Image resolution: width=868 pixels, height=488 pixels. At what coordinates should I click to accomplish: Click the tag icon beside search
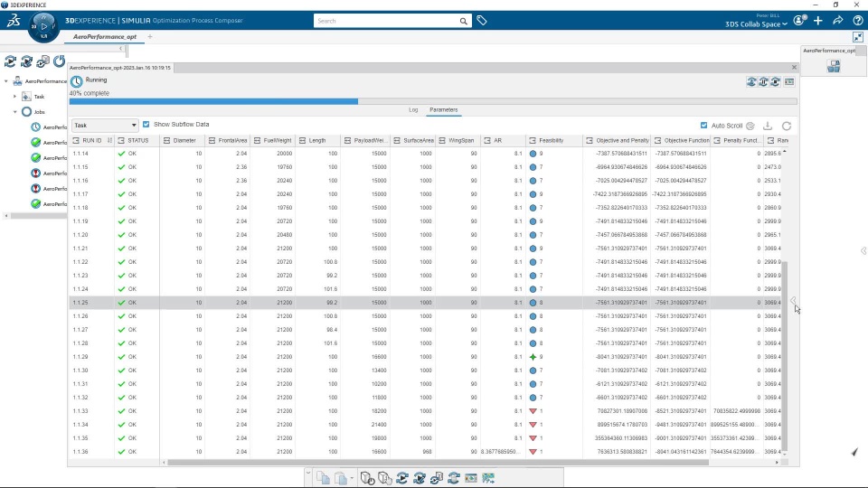pyautogui.click(x=482, y=21)
